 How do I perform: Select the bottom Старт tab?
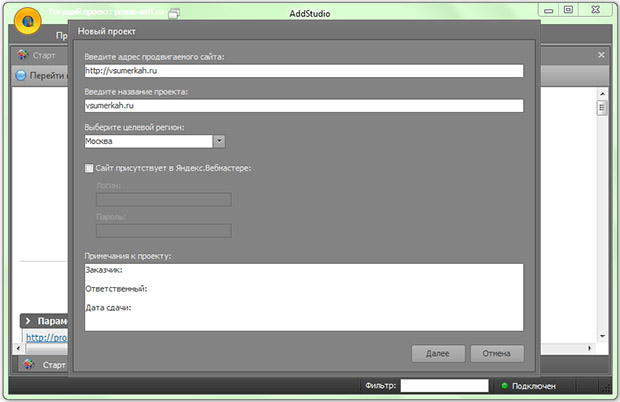[x=43, y=364]
